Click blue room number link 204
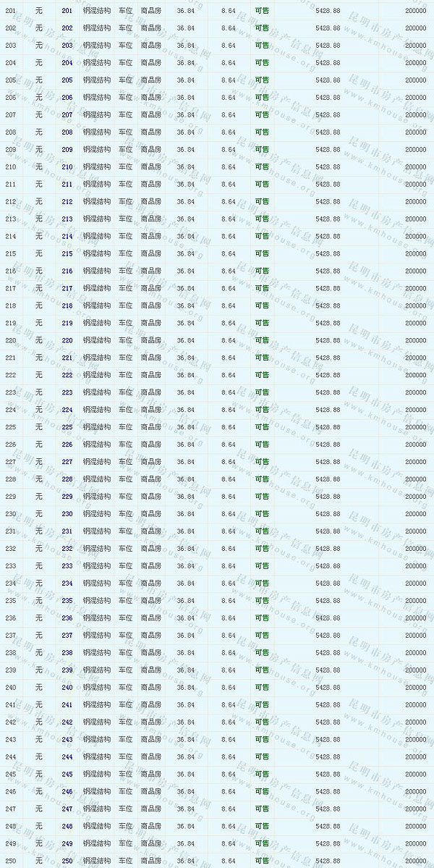Viewport: 434px width, 868px height. click(67, 63)
